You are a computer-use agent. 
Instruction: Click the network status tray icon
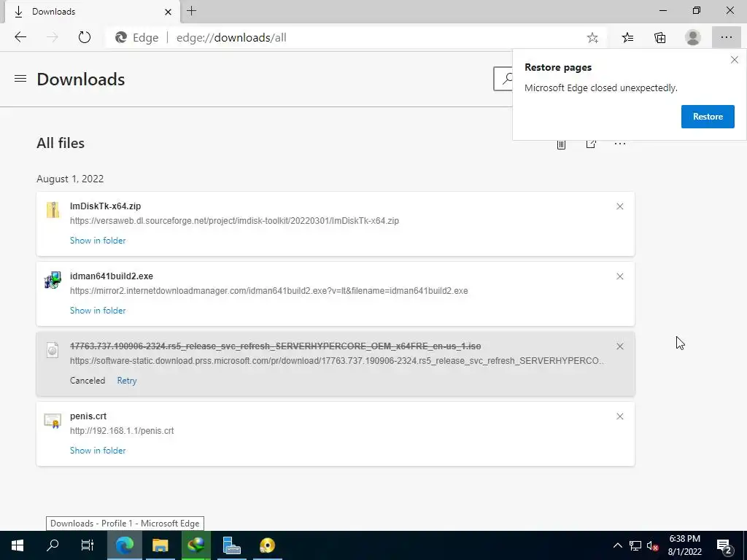(x=635, y=545)
